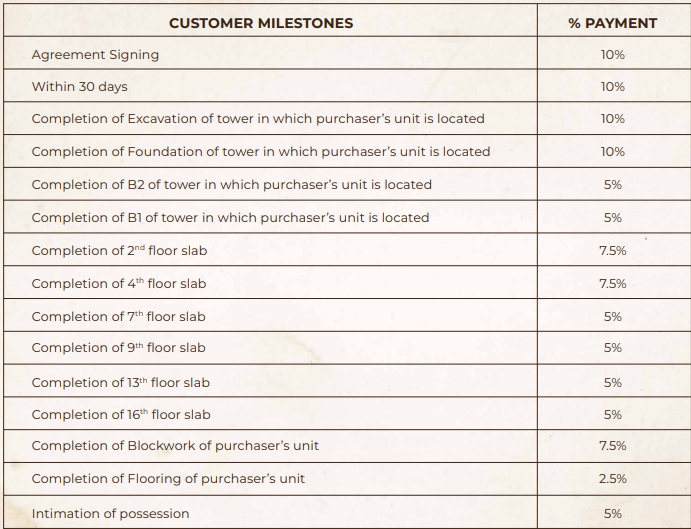691x529 pixels.
Task: Click the Within 30 days milestone
Action: pos(79,87)
